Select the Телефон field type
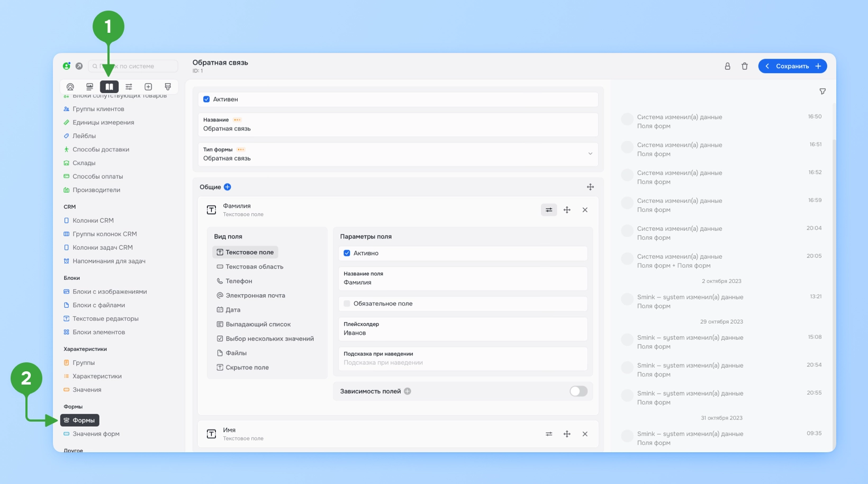 (239, 281)
